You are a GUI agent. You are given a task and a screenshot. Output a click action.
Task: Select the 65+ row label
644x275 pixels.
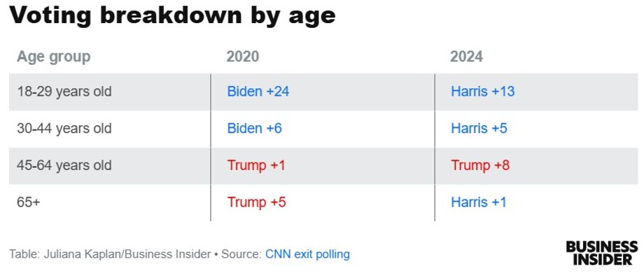pyautogui.click(x=28, y=202)
